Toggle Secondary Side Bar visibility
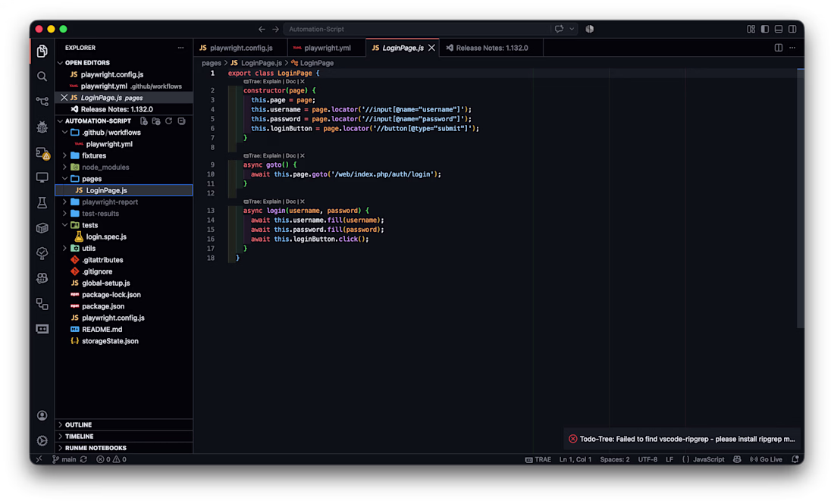This screenshot has height=504, width=834. (x=792, y=30)
